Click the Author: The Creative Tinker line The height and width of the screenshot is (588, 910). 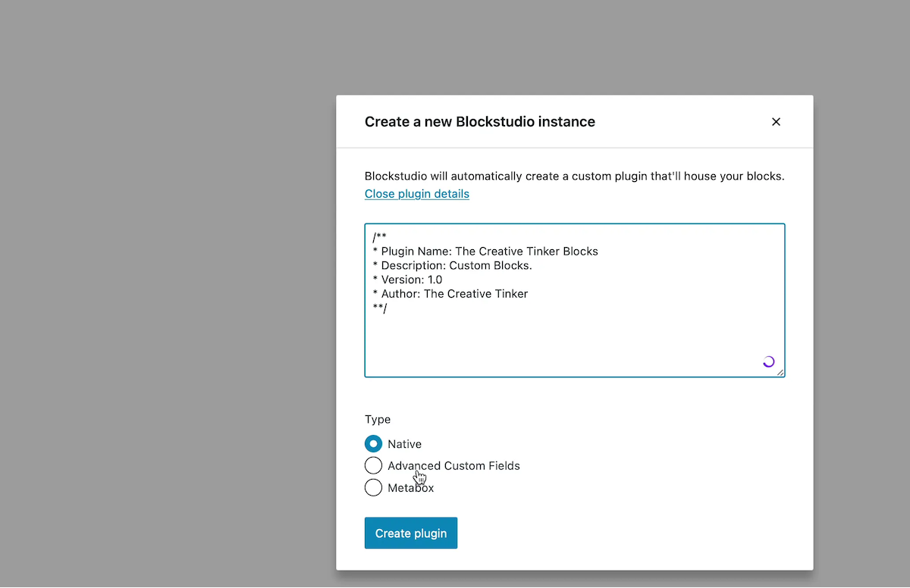tap(450, 293)
